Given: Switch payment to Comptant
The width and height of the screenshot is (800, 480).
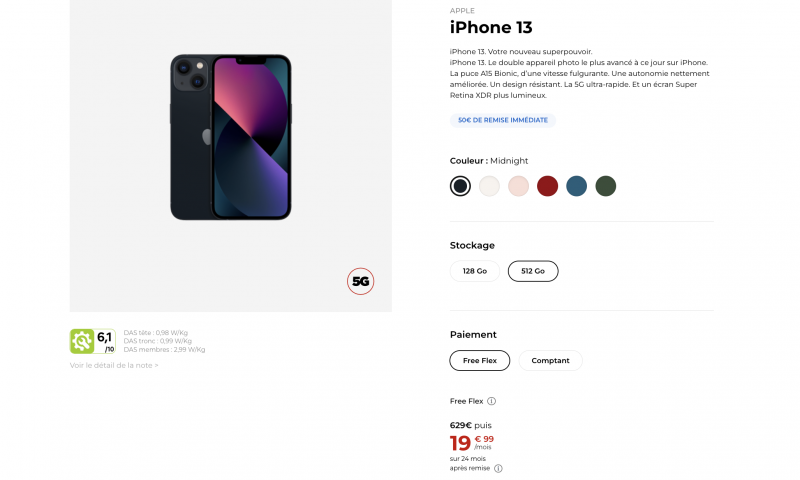Looking at the screenshot, I should [x=550, y=360].
